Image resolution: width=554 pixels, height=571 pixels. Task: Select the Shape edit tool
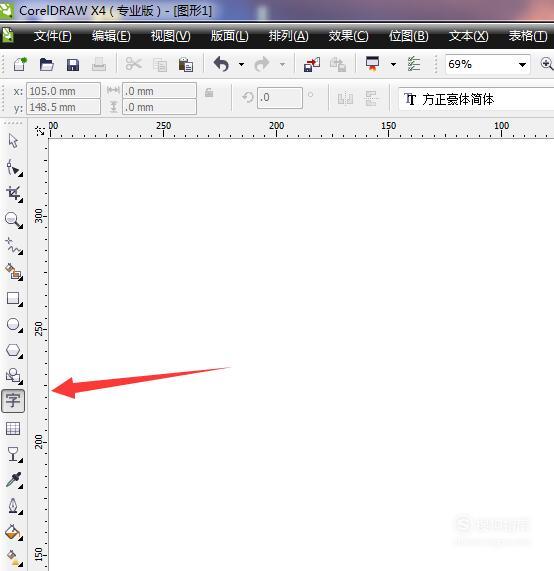click(x=14, y=168)
